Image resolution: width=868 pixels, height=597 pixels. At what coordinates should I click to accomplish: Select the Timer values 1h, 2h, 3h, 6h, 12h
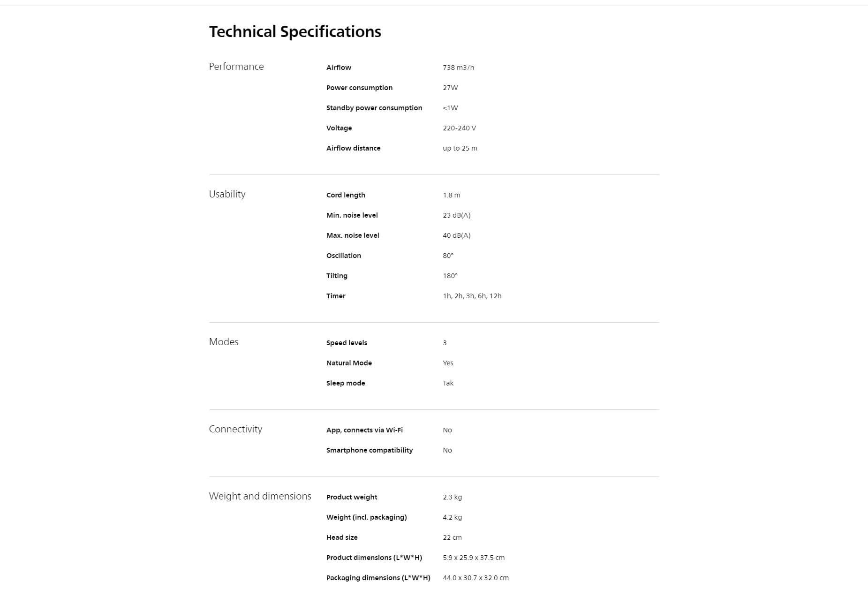[472, 296]
